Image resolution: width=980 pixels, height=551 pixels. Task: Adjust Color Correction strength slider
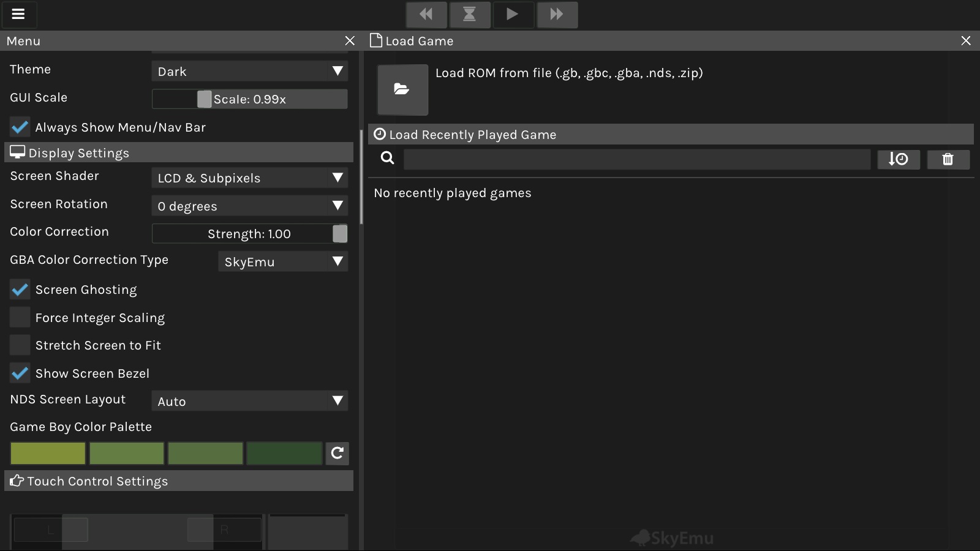tap(249, 233)
